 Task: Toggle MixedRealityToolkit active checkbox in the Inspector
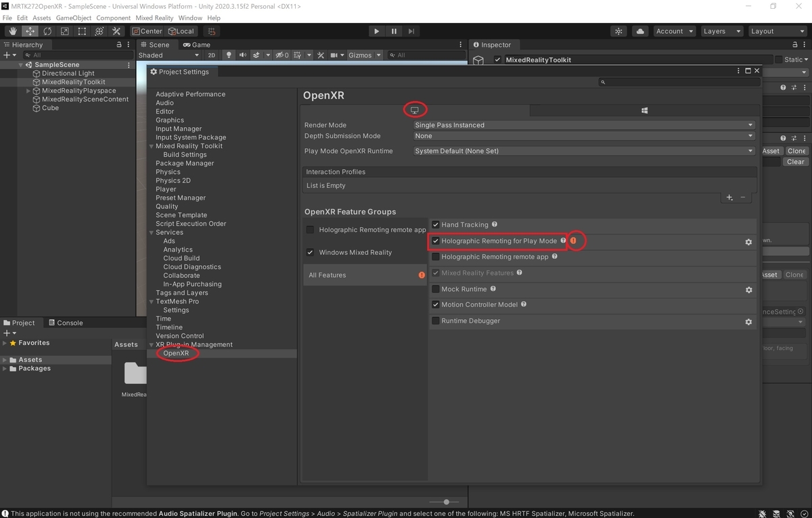pos(497,60)
